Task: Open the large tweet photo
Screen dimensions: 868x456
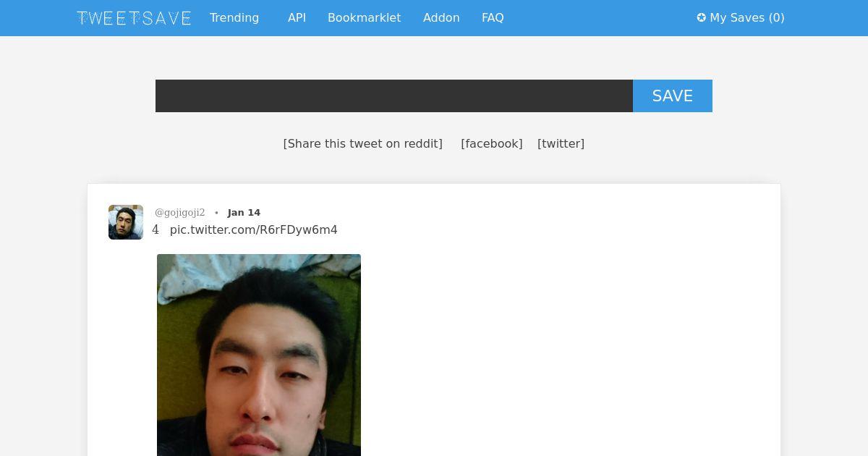Action: coord(259,355)
